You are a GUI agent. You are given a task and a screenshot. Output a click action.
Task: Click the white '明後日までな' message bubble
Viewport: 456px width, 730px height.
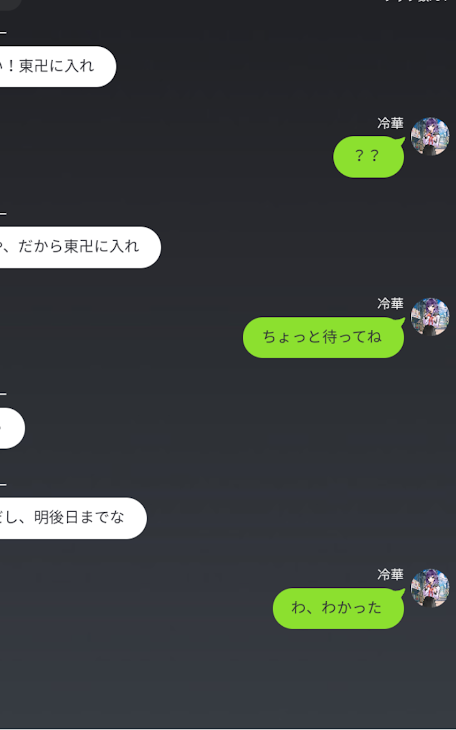73,518
